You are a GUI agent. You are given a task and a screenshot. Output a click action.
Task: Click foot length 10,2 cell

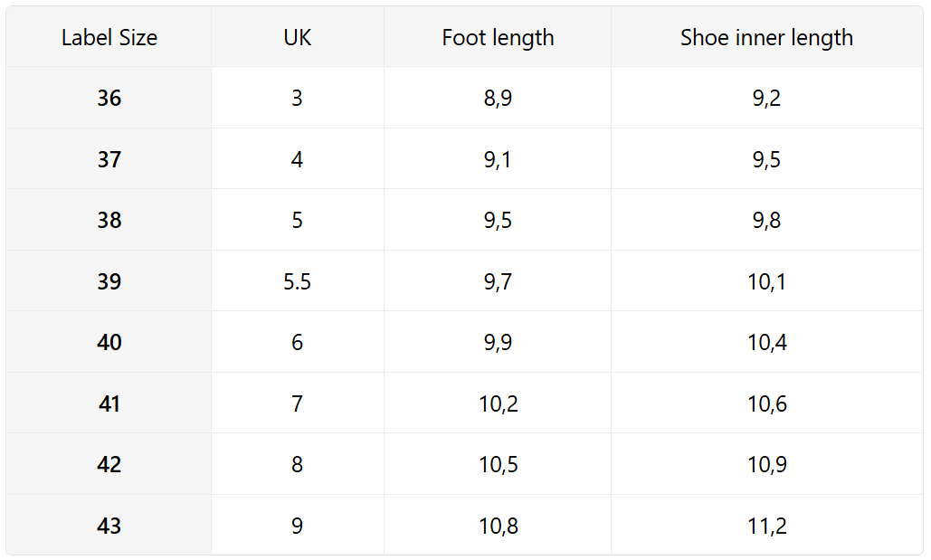[498, 403]
